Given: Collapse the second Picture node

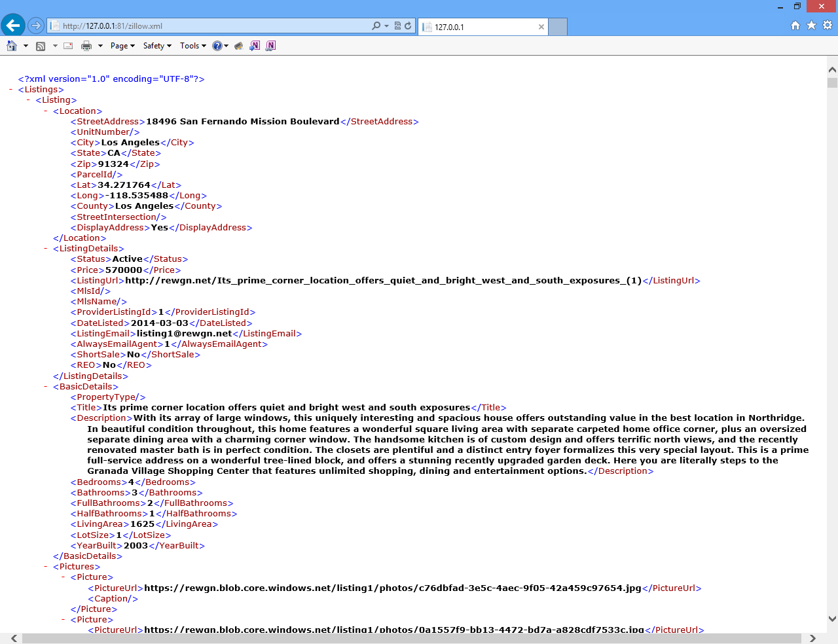Looking at the screenshot, I should tap(64, 620).
